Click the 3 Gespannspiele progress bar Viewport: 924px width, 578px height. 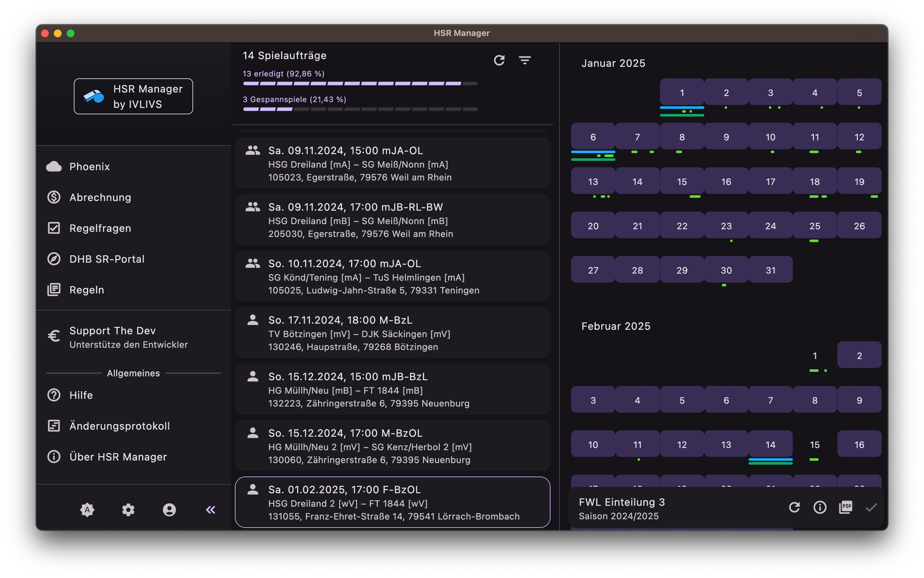coord(360,109)
